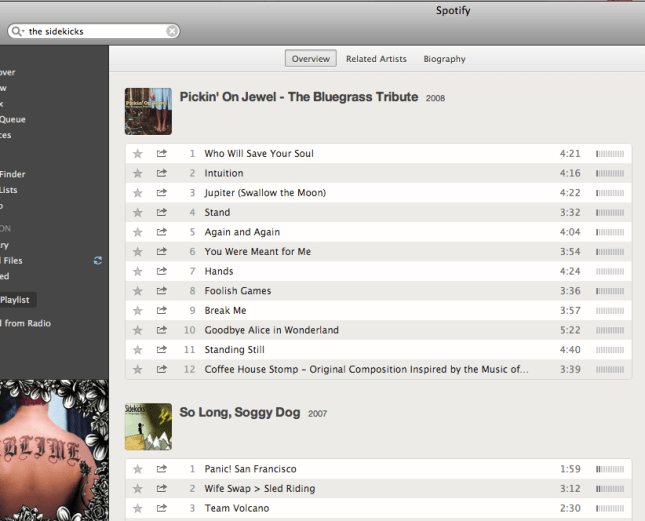Screen dimensions: 645x521
Task: Select track title 'Who Will Save Your Soul'
Action: tap(259, 153)
